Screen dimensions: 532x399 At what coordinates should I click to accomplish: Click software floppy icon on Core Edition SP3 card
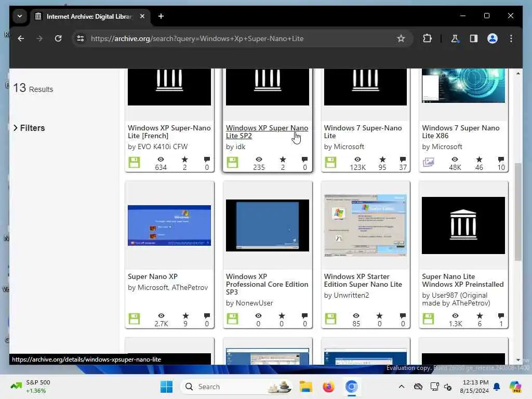(x=232, y=319)
